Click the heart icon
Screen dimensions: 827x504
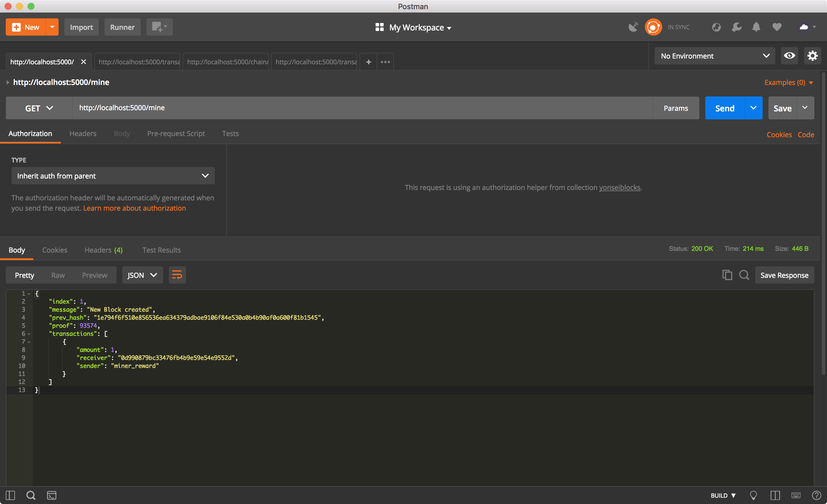[777, 27]
